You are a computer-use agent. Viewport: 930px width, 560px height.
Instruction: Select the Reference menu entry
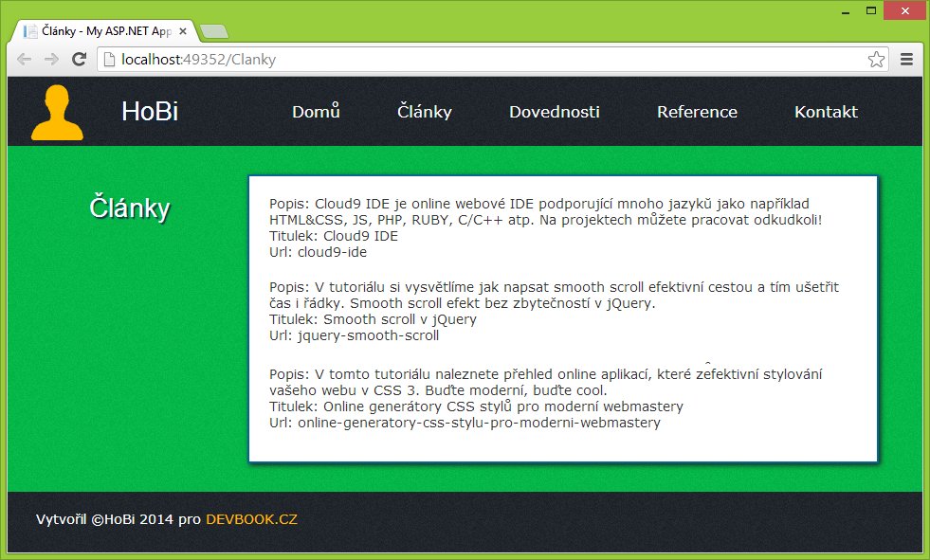click(x=697, y=111)
